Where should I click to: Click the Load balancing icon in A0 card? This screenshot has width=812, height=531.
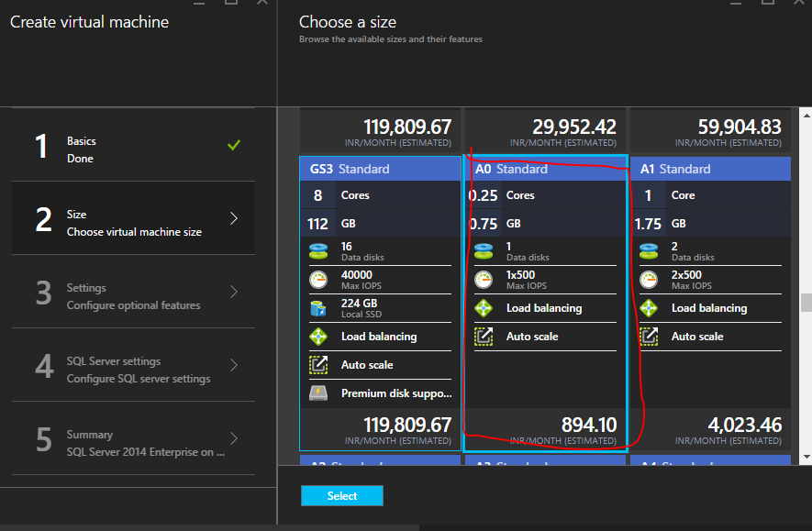[x=484, y=308]
